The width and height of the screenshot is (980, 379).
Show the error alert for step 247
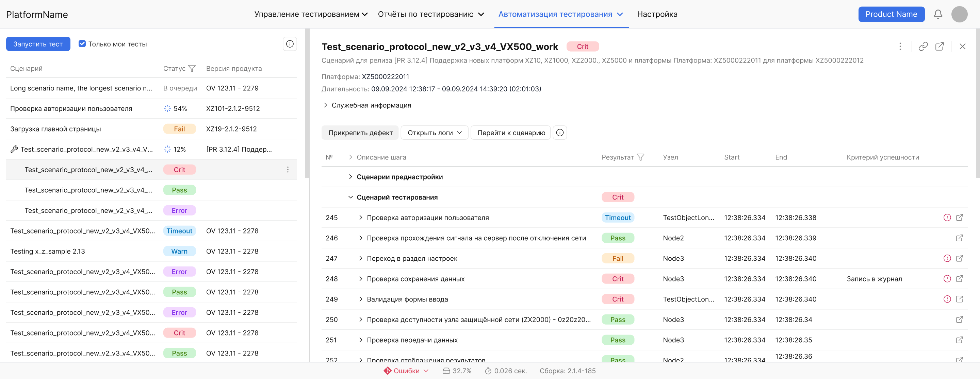point(947,259)
